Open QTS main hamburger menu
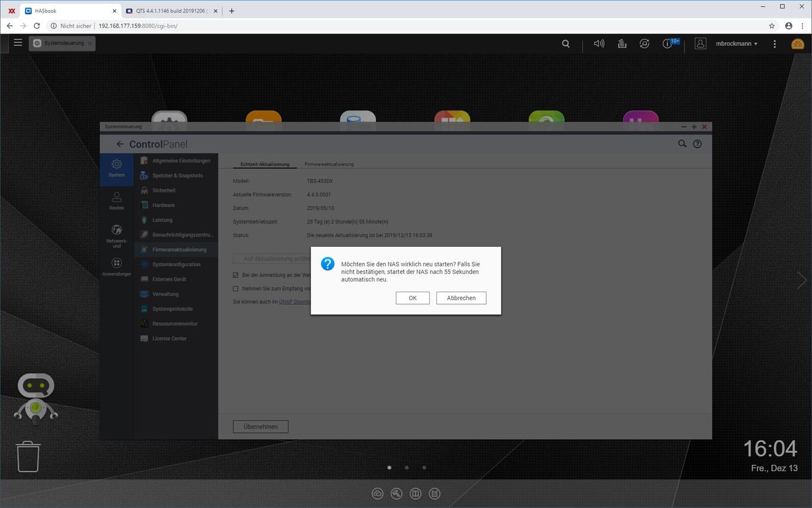812x508 pixels. click(x=18, y=43)
